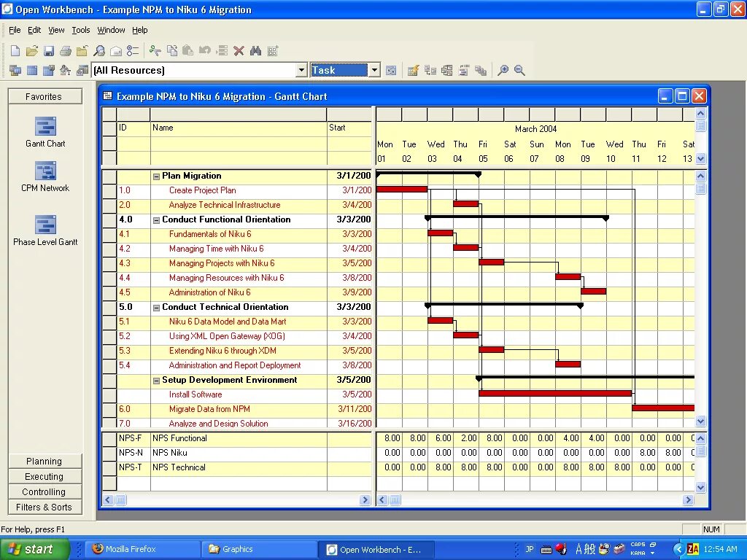Click the Open folder icon
The height and width of the screenshot is (560, 747).
[x=32, y=50]
